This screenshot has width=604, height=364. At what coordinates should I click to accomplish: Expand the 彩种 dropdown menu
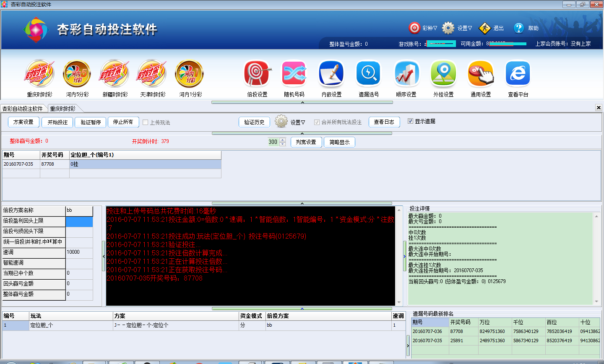click(x=424, y=28)
